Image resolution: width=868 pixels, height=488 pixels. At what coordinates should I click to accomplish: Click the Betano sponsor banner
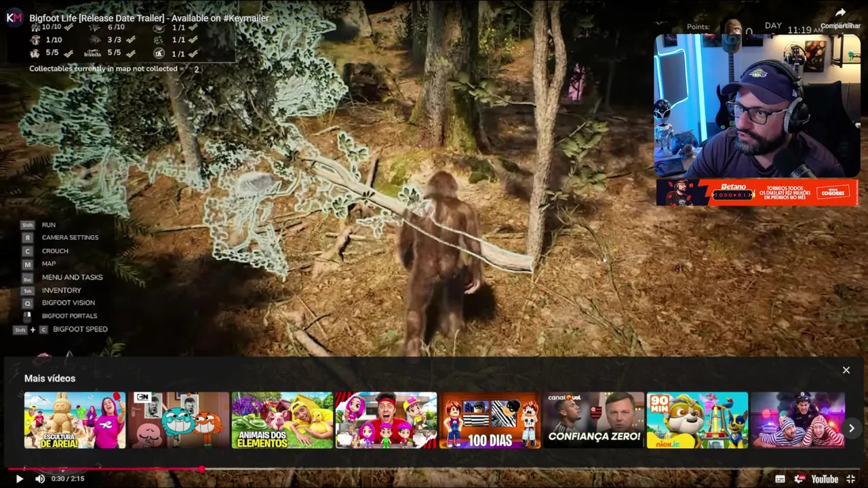point(757,192)
